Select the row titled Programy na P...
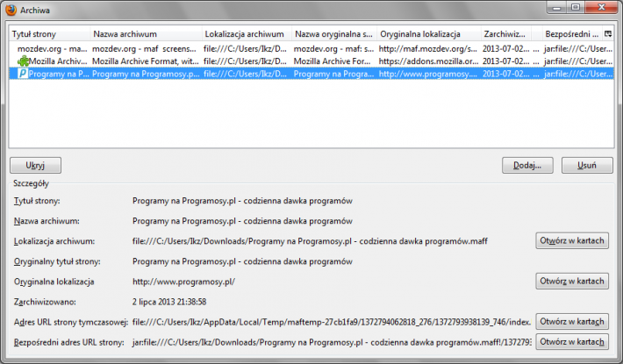Image resolution: width=623 pixels, height=364 pixels. [x=311, y=74]
